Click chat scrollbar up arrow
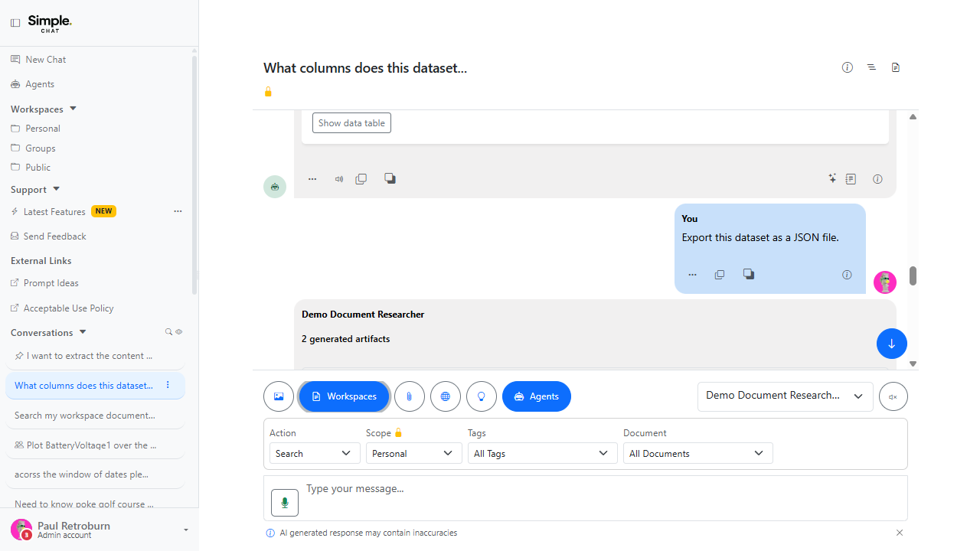980x551 pixels. pyautogui.click(x=913, y=117)
